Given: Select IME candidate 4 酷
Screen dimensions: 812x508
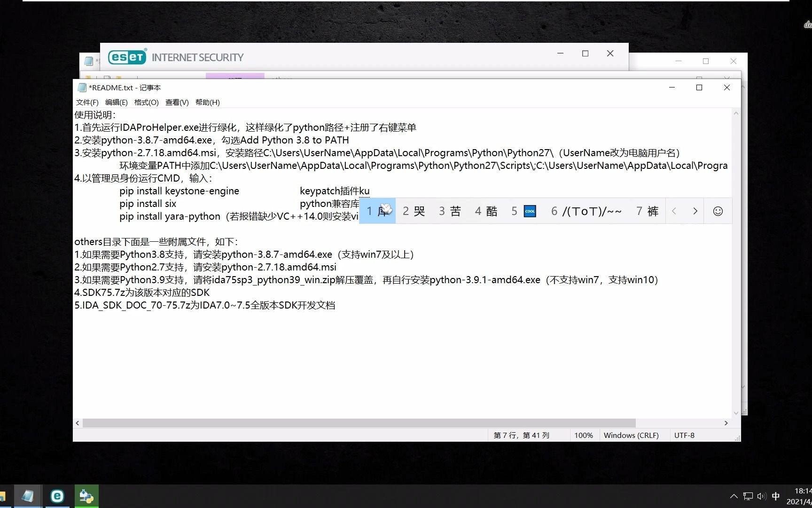Looking at the screenshot, I should (486, 211).
